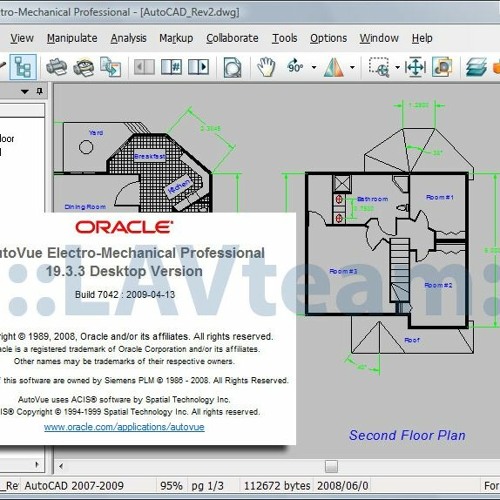This screenshot has height=500, width=500.
Task: Click the Second Floor Plan title
Action: [x=407, y=435]
